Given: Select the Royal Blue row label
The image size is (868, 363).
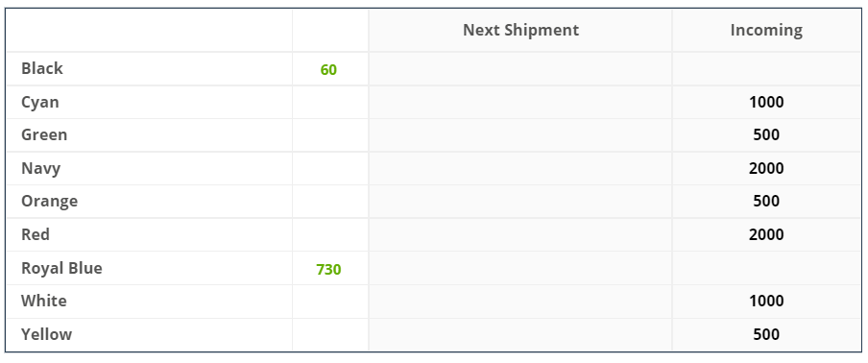Looking at the screenshot, I should [x=61, y=268].
